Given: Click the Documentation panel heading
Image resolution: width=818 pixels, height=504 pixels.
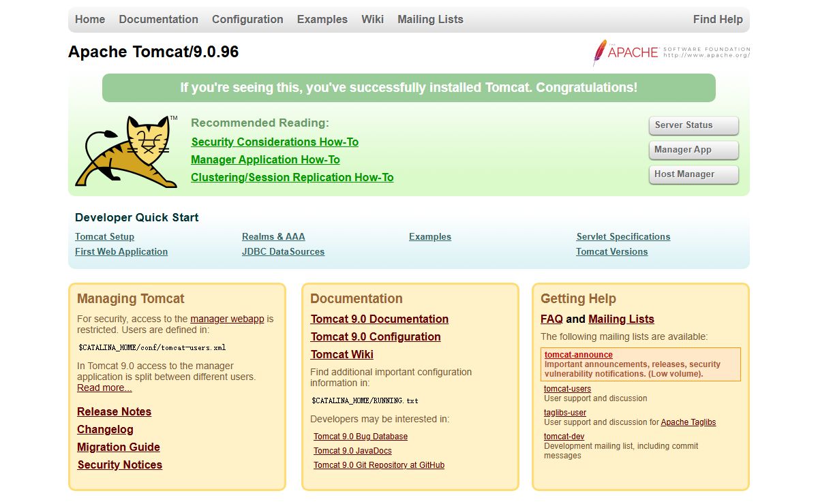Looking at the screenshot, I should (357, 298).
